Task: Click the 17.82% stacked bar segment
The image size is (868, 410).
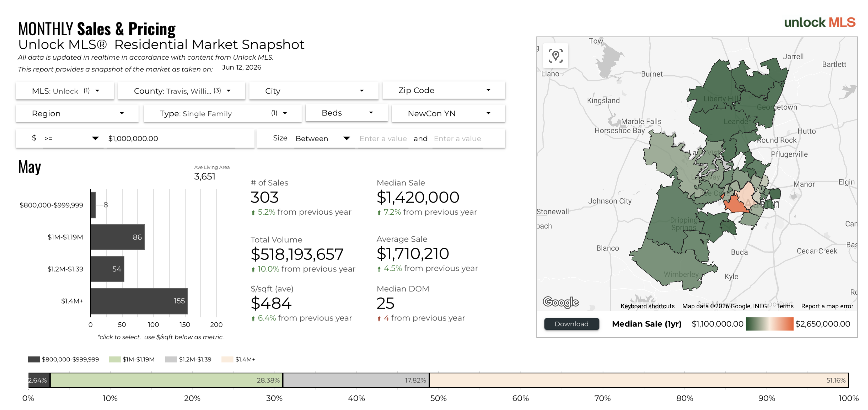Action: [356, 380]
